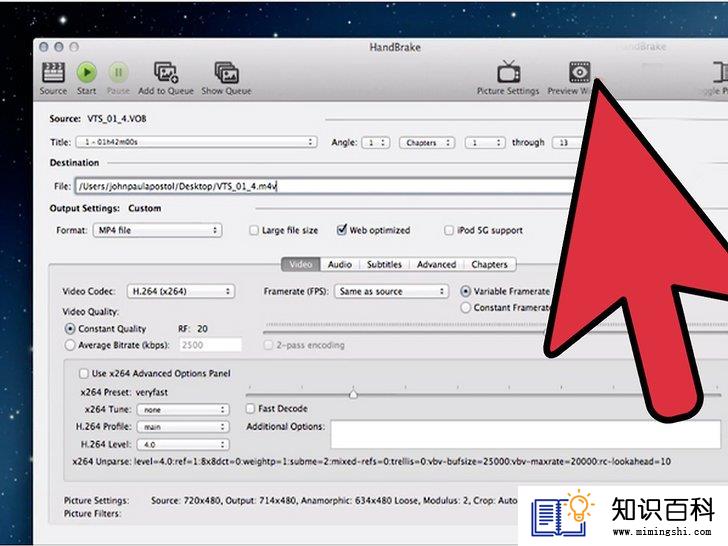The image size is (728, 546).
Task: Click the Pause encoding icon
Action: (x=118, y=72)
